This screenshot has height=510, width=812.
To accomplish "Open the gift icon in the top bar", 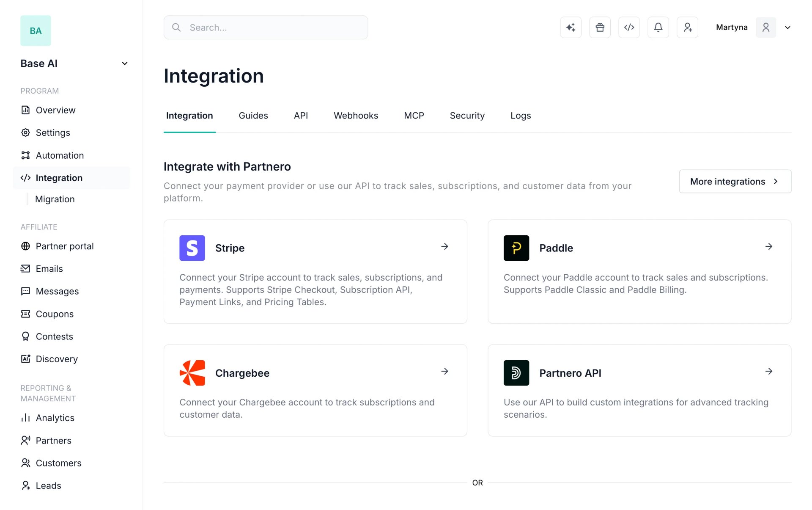I will pos(600,28).
